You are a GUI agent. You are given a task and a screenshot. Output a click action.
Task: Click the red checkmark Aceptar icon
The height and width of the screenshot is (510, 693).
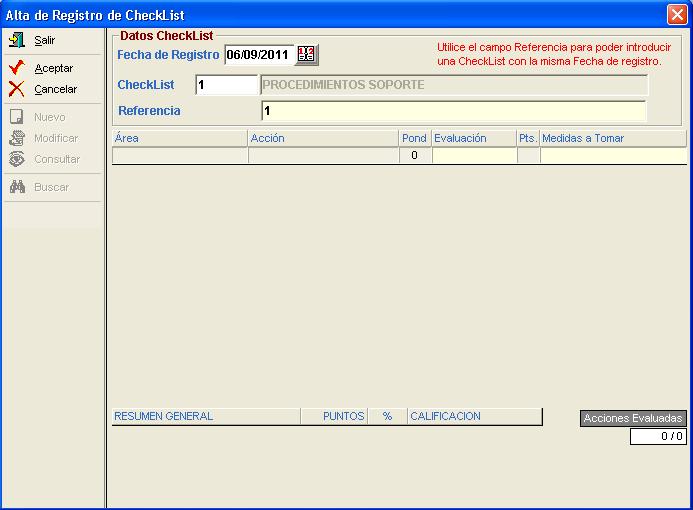[x=17, y=68]
